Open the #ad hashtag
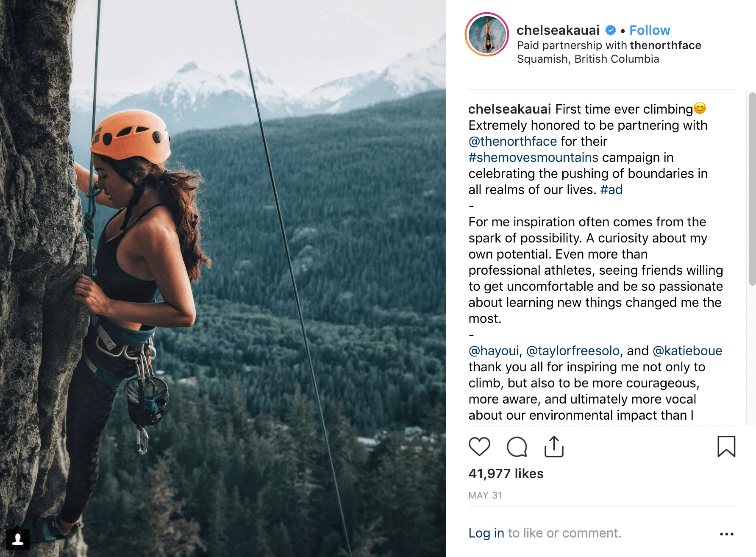 pos(611,189)
